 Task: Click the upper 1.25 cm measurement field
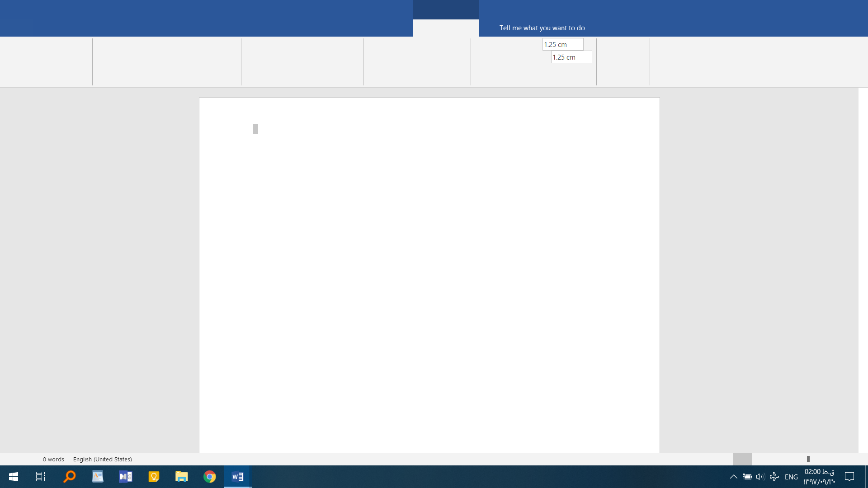pos(563,44)
